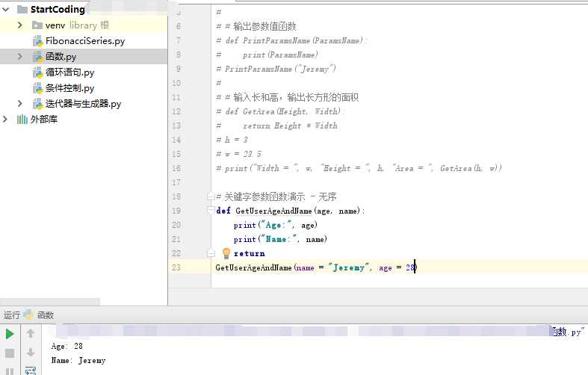The height and width of the screenshot is (375, 588).
Task: Click the 'def' keyword on line 19
Action: tap(223, 211)
